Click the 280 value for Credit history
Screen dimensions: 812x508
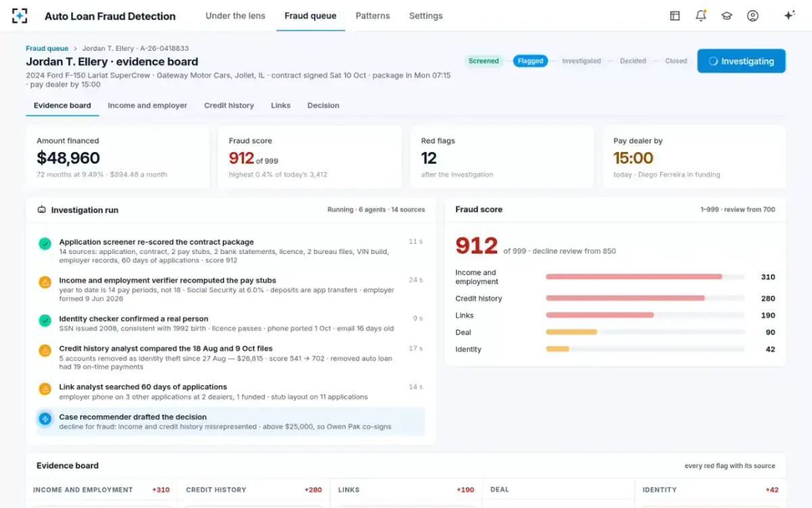click(x=768, y=298)
